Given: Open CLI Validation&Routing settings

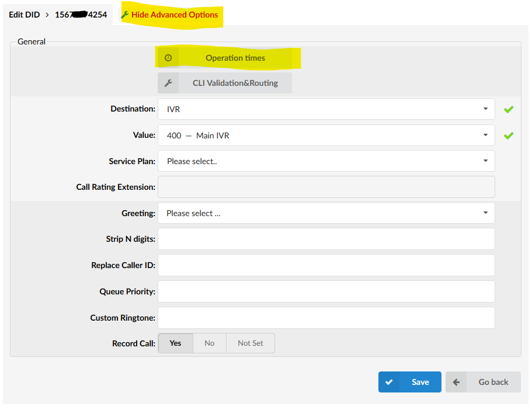Looking at the screenshot, I should coord(235,83).
